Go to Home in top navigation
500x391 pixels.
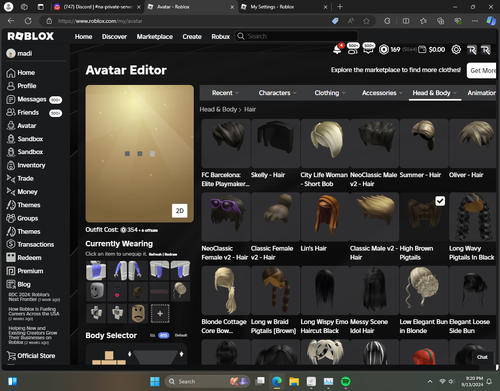pyautogui.click(x=83, y=36)
